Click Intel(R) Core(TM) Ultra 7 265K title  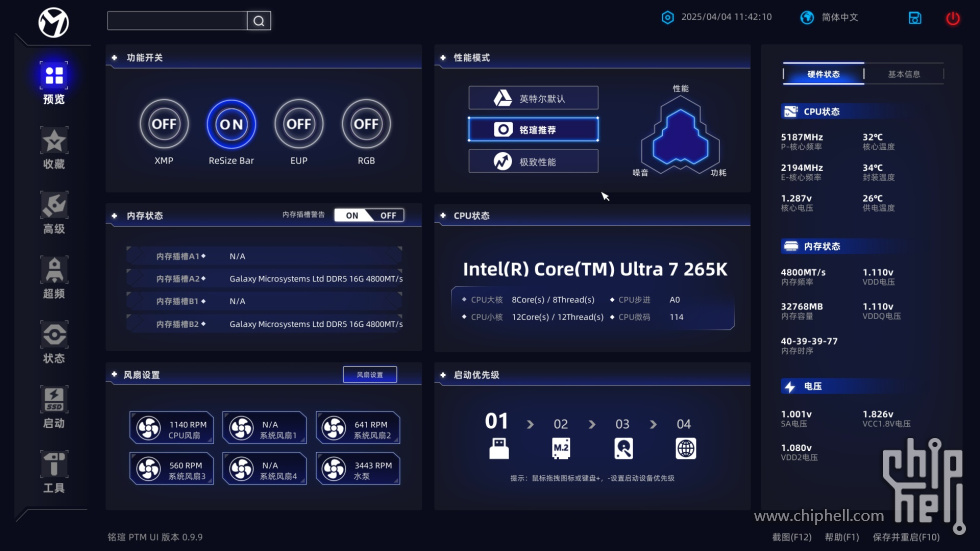pos(595,269)
